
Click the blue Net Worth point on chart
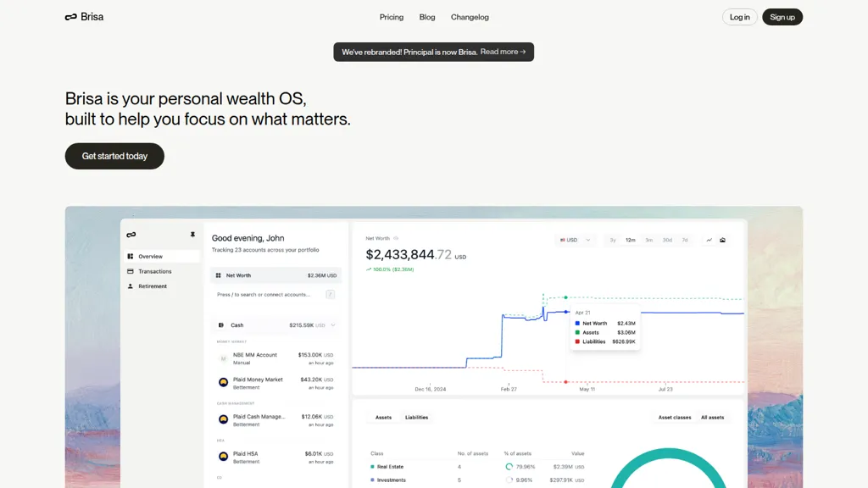click(565, 312)
